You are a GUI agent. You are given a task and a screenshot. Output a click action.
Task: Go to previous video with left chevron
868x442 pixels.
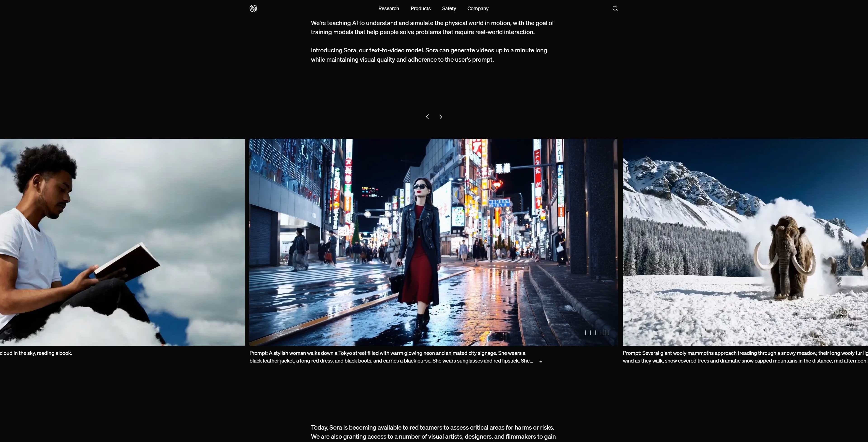click(427, 116)
